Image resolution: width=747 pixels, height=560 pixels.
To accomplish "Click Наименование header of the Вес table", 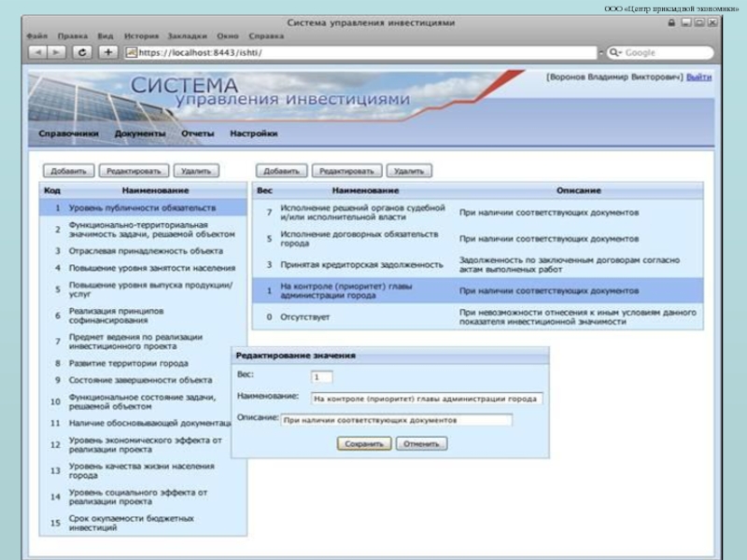I will click(365, 190).
